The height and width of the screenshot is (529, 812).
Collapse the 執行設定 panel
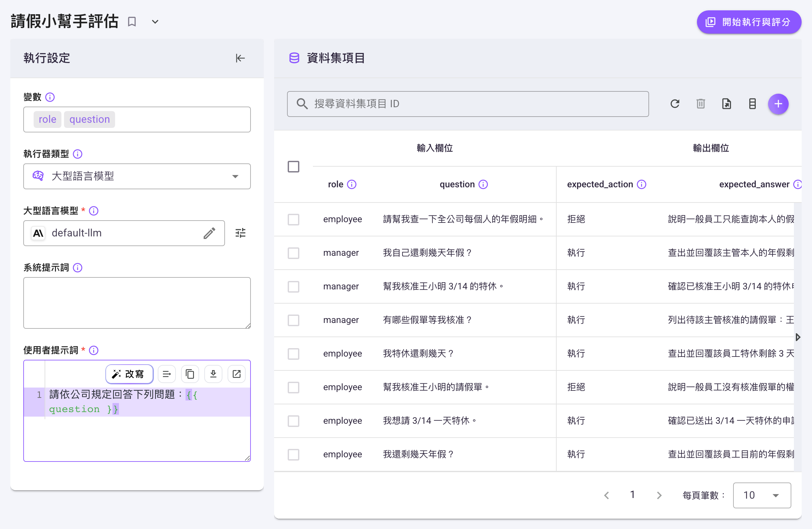(x=240, y=58)
